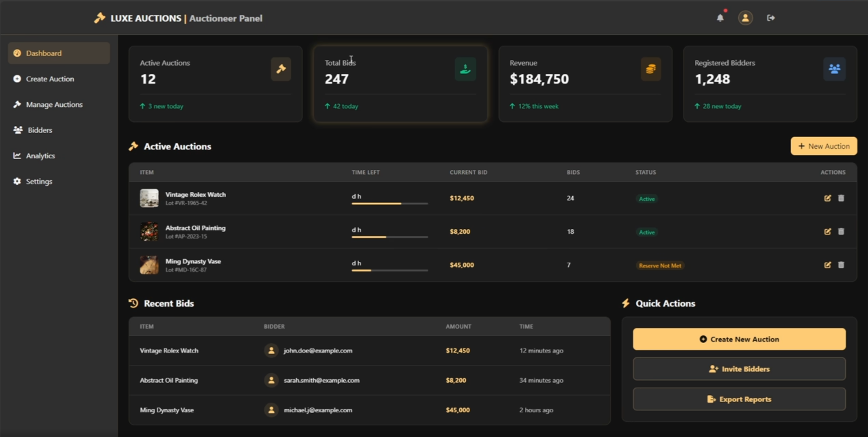868x437 pixels.
Task: Delete the Ming Dynasty Vase auction
Action: pyautogui.click(x=841, y=265)
